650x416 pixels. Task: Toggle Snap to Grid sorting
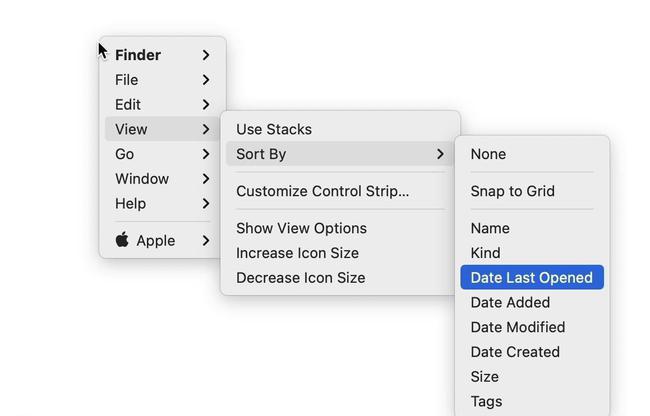[512, 191]
